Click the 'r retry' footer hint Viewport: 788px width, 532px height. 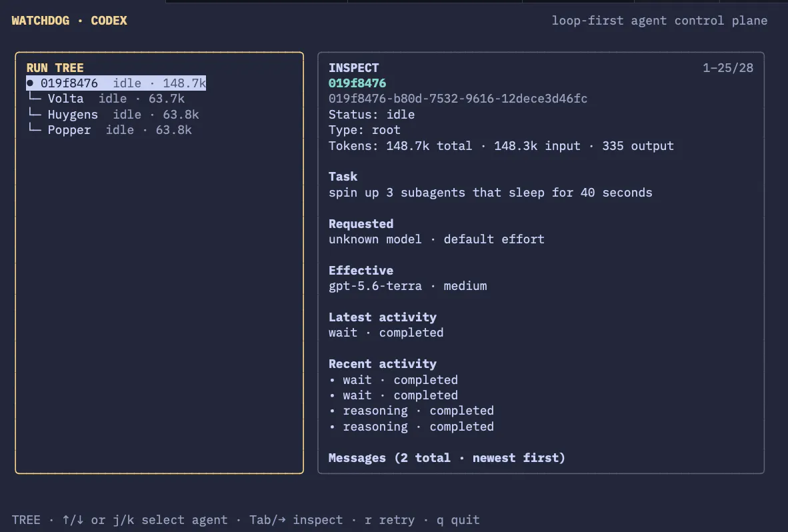[x=389, y=520]
